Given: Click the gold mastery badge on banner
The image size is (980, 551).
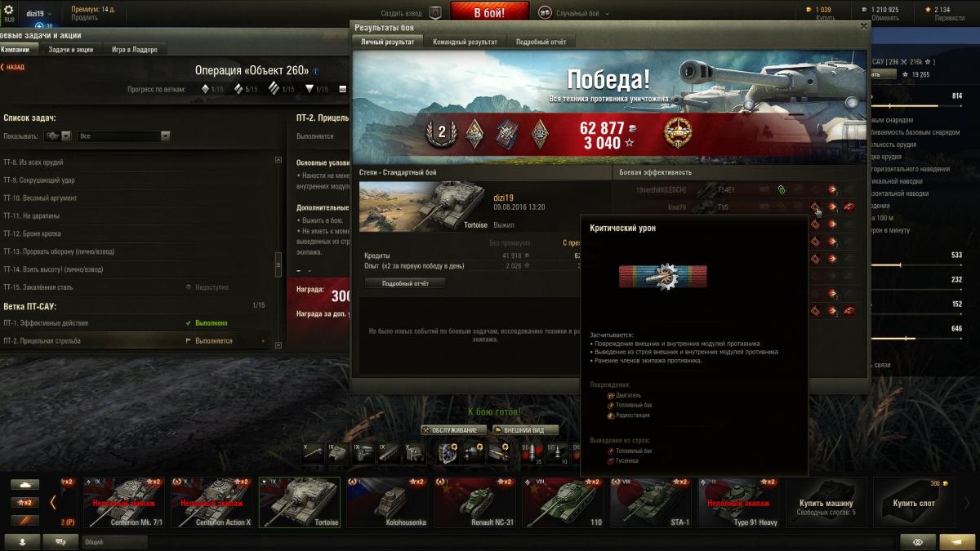Looking at the screenshot, I should point(676,131).
